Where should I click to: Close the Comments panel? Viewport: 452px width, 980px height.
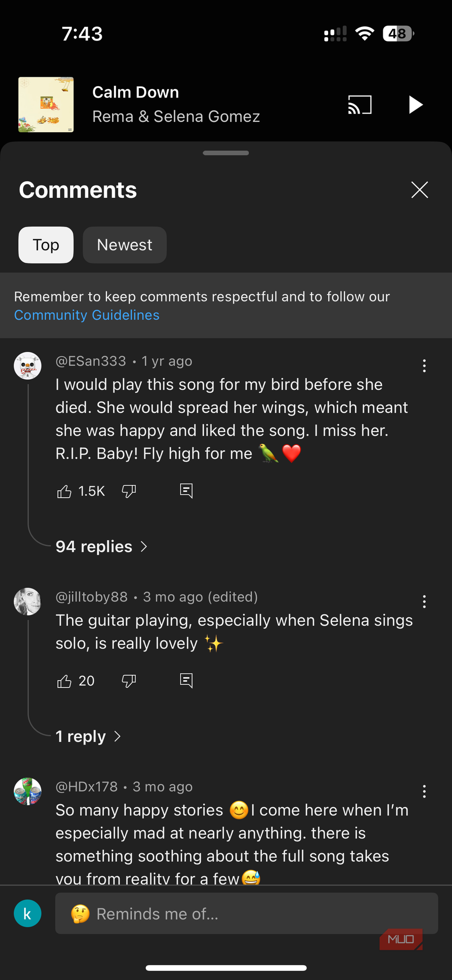point(419,190)
